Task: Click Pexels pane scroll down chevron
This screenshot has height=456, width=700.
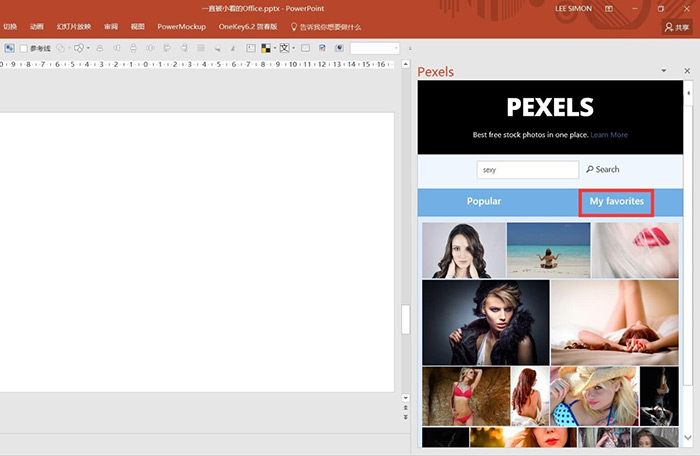Action: click(x=688, y=438)
